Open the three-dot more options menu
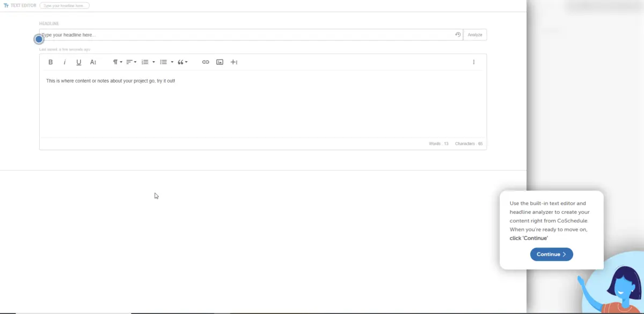 [474, 62]
